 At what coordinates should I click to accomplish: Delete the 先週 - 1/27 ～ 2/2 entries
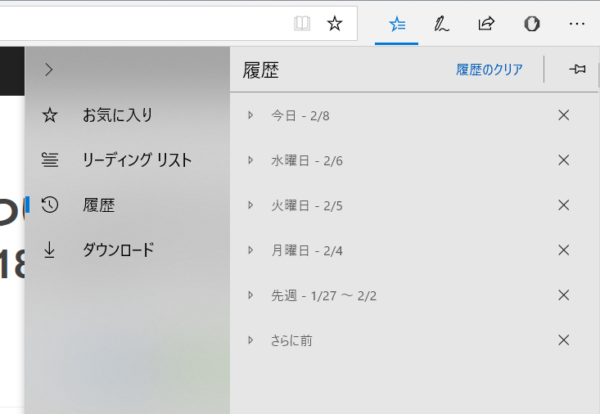(564, 295)
